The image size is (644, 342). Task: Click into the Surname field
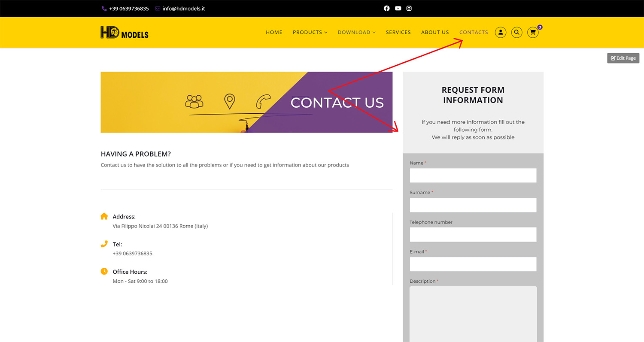click(x=473, y=205)
